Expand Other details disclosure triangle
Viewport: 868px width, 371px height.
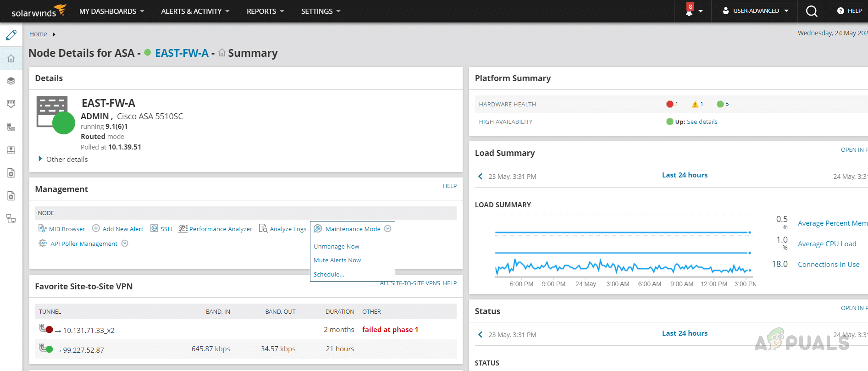pos(40,159)
